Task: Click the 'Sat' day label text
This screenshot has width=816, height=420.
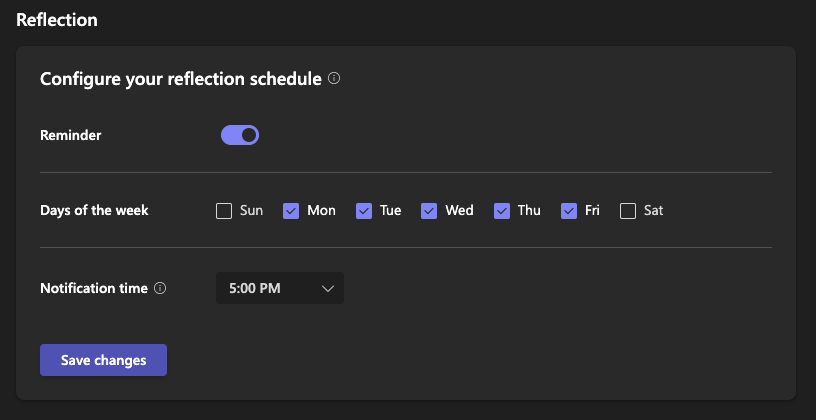Action: coord(653,211)
